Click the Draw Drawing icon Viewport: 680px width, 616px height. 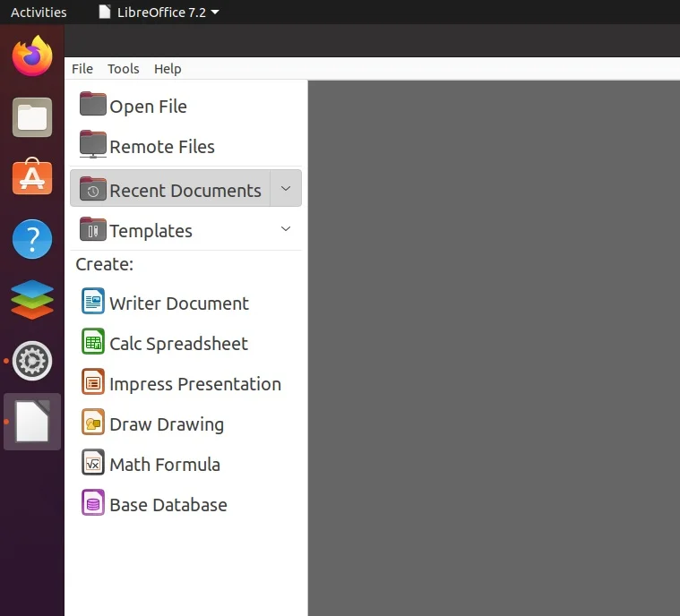tap(93, 422)
